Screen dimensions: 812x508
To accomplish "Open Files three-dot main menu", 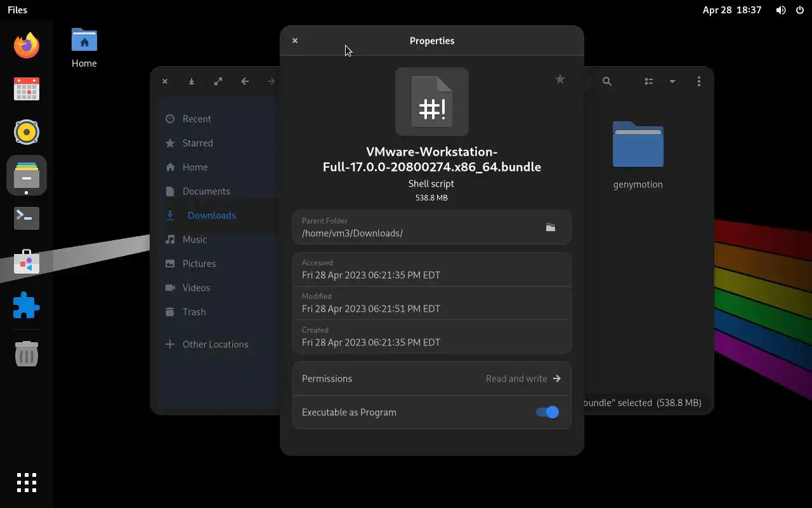I will (x=699, y=81).
